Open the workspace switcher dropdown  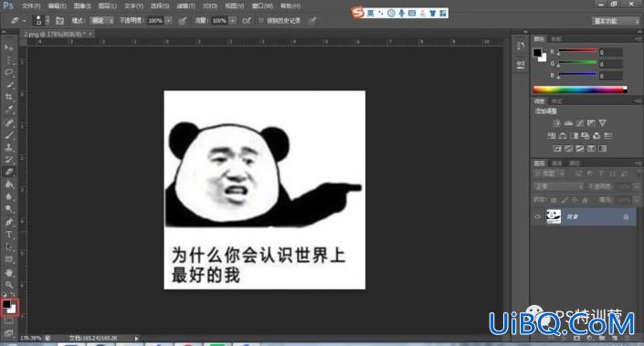616,21
